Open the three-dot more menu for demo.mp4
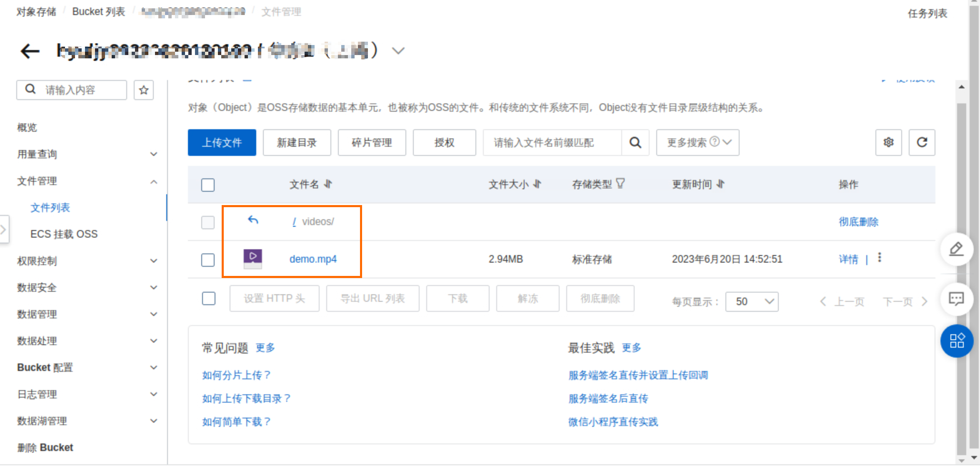This screenshot has width=980, height=466. coord(880,258)
